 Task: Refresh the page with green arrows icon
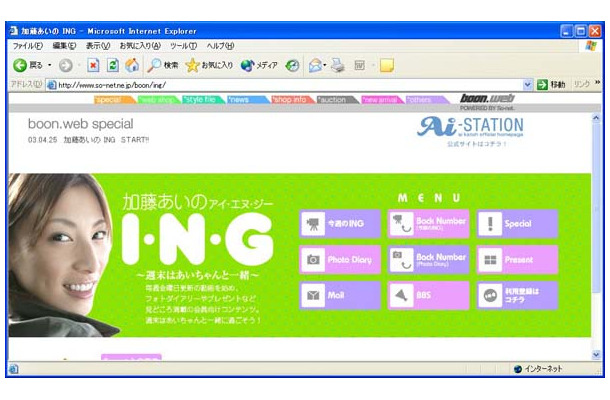(112, 65)
